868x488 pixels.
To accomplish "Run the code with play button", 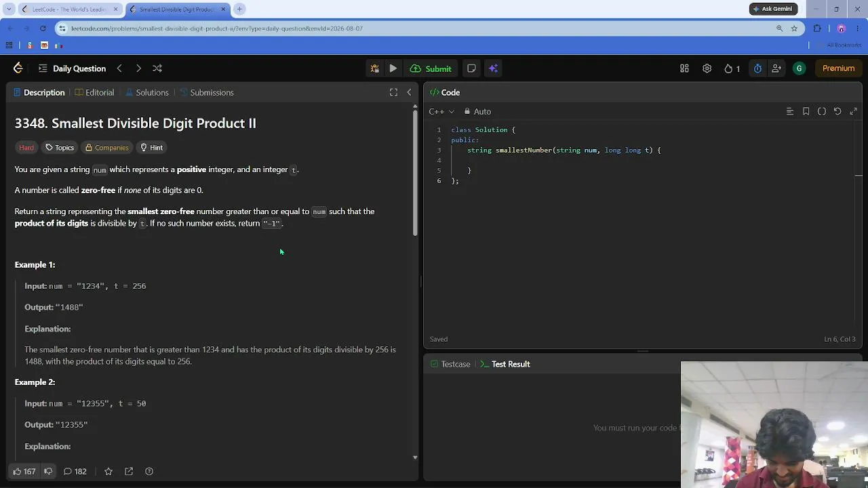I will [393, 68].
